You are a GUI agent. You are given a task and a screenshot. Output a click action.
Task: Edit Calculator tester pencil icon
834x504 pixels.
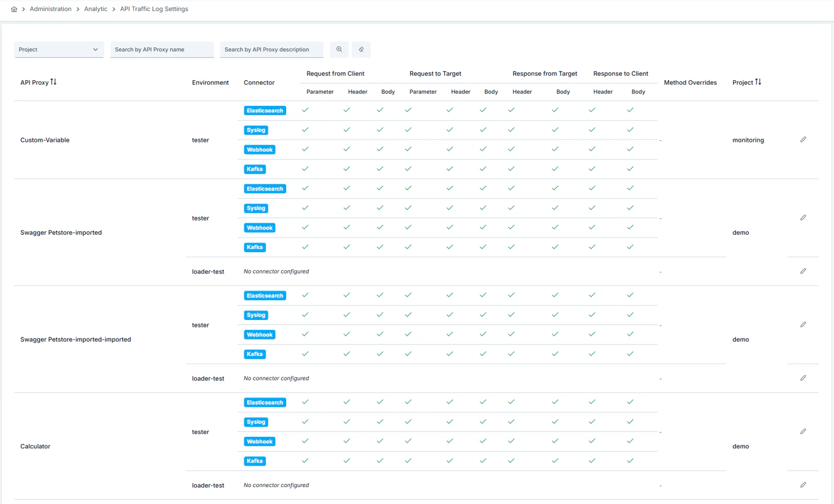[x=803, y=432]
